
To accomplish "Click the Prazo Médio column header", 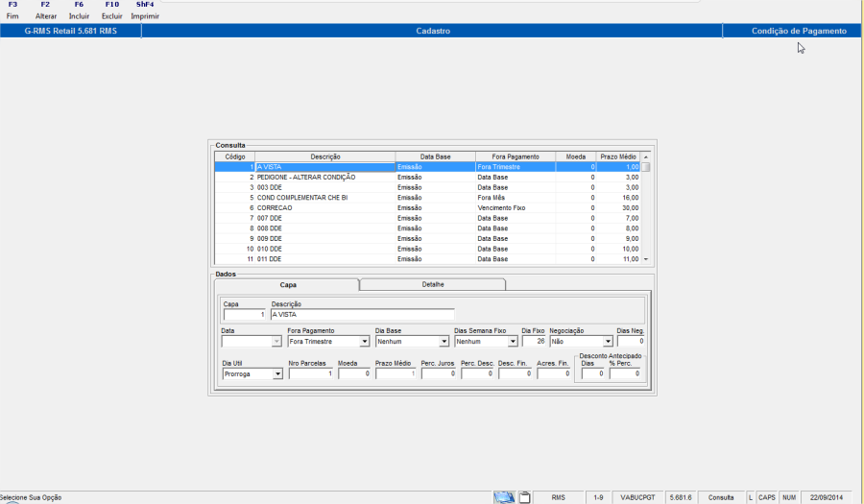I will click(x=618, y=157).
